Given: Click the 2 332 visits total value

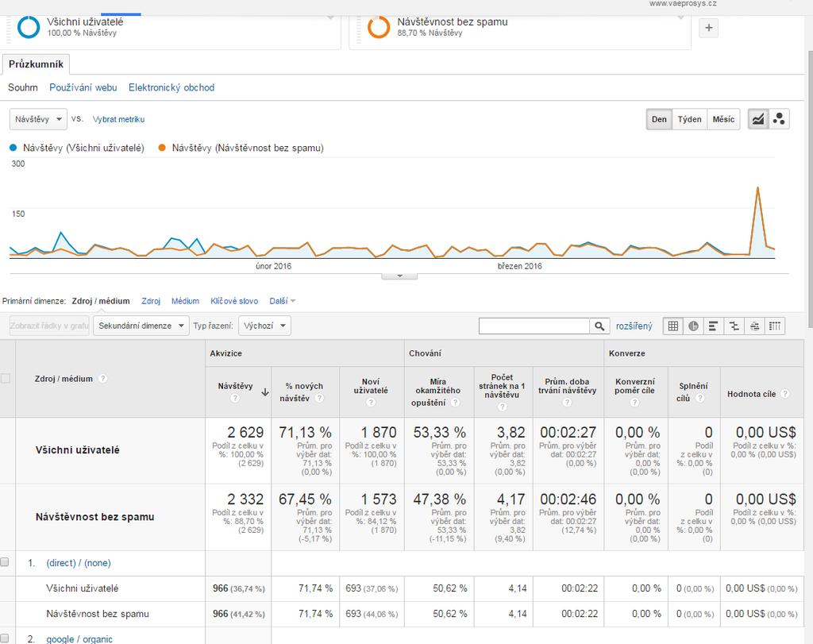Looking at the screenshot, I should [x=245, y=499].
